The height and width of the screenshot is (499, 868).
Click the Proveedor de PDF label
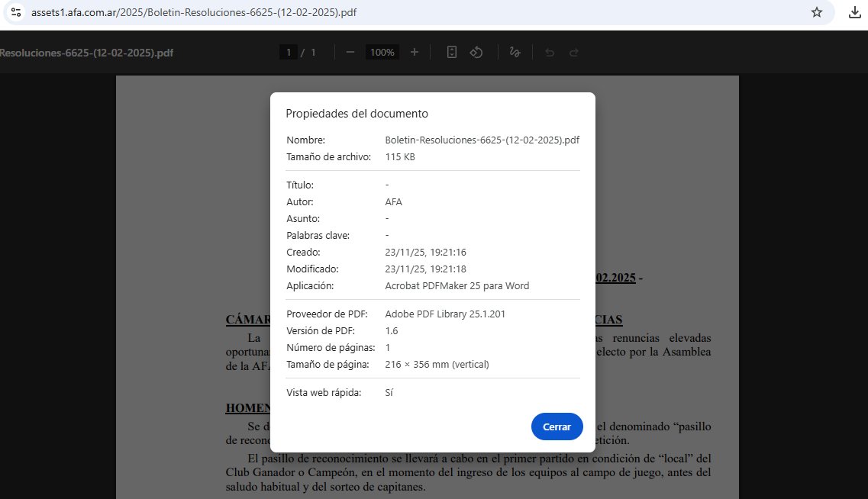[x=327, y=314]
